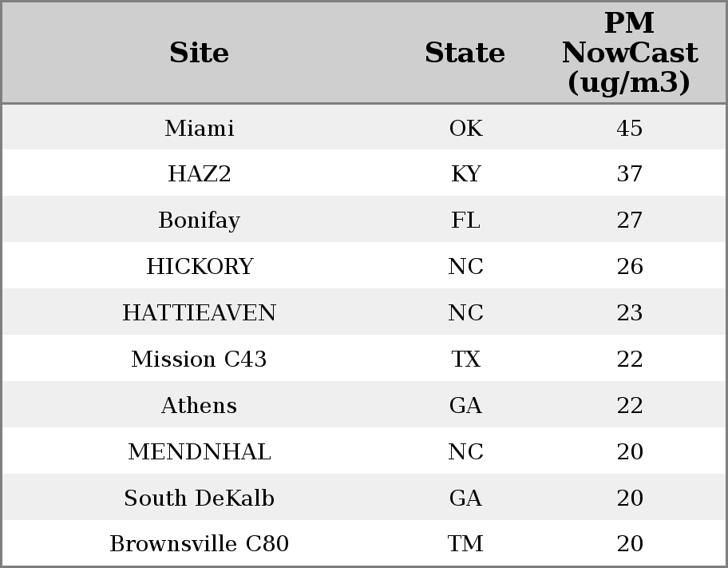This screenshot has width=728, height=568.
Task: Click the HATTIEAVEN site name
Action: [x=199, y=313]
